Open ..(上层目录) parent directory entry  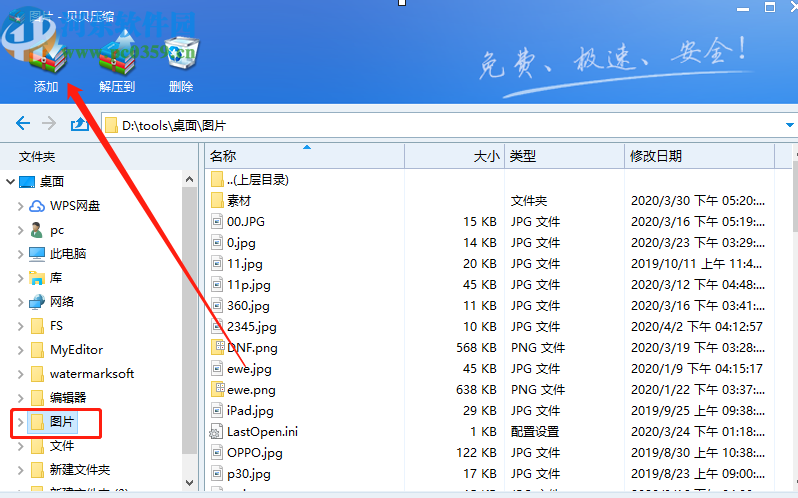(249, 180)
